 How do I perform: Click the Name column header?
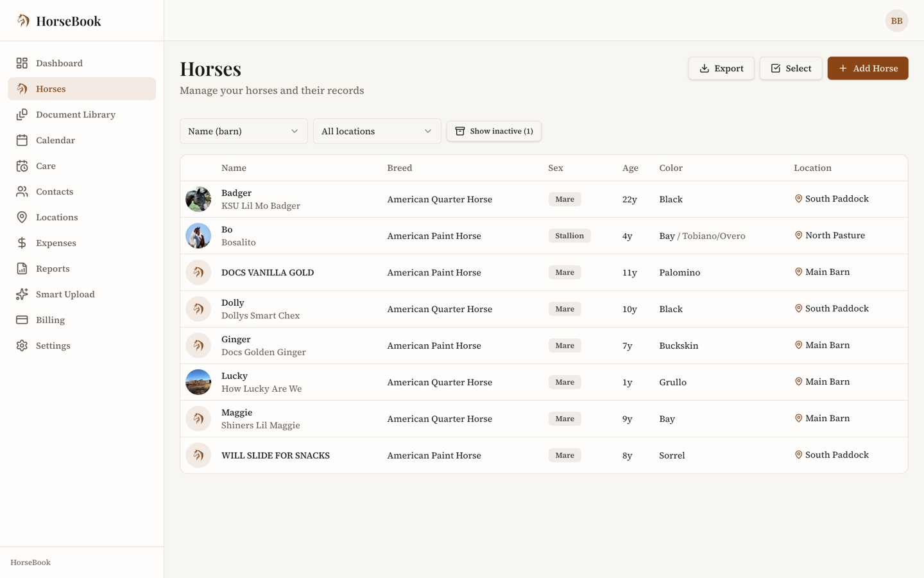(x=234, y=168)
